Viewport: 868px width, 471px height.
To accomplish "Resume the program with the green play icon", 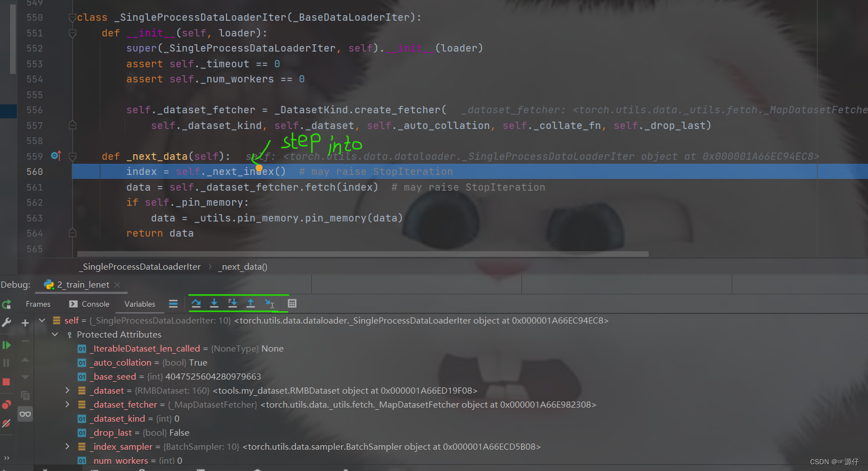I will (x=7, y=345).
